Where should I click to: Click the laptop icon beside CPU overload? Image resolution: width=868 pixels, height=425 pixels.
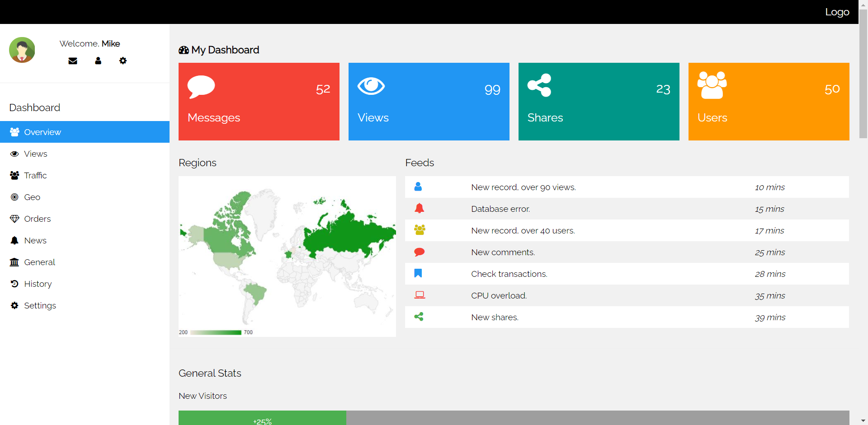420,295
